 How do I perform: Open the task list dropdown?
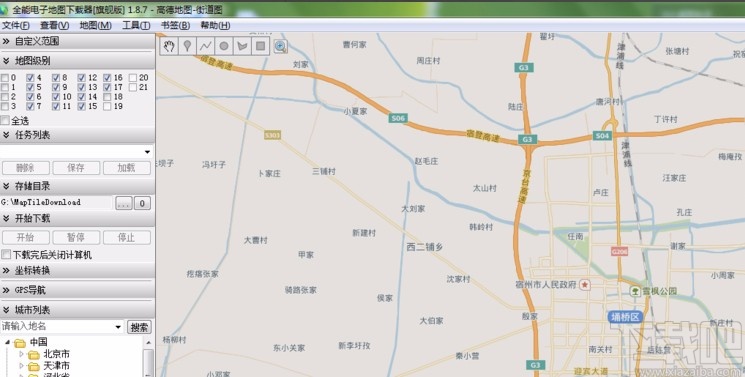pos(147,152)
